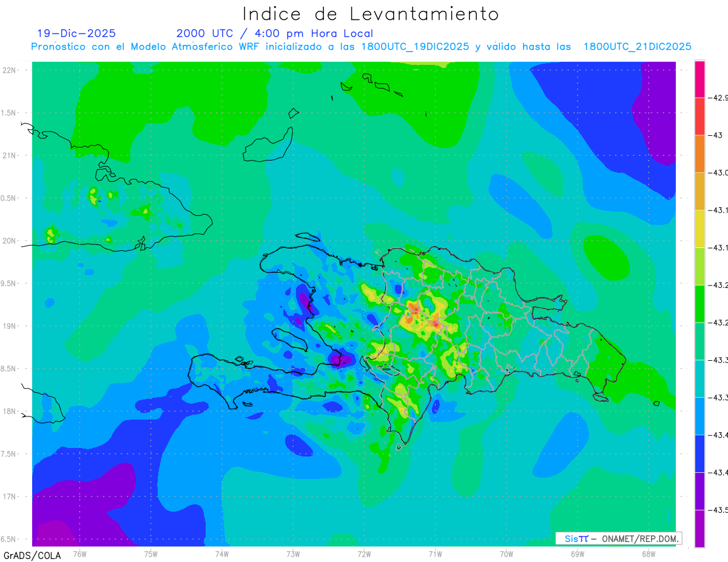Select the dark orange swatch in the legend
728x562 pixels.
(x=699, y=154)
